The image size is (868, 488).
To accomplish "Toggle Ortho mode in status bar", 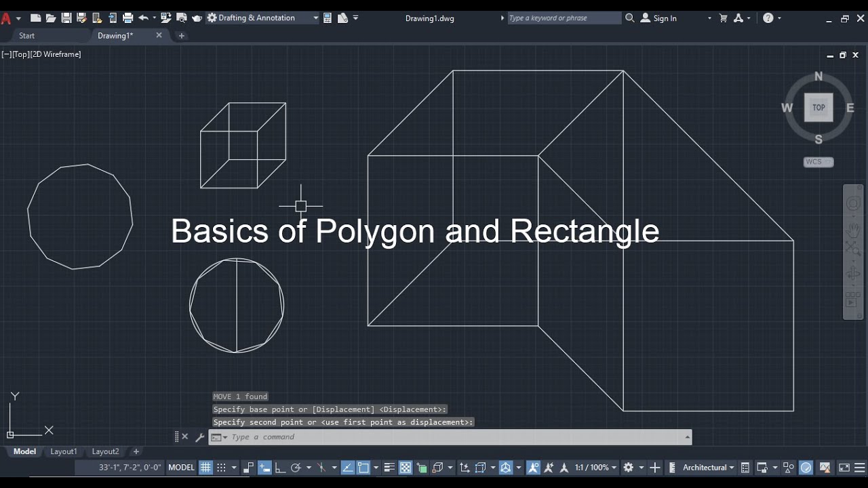I will tap(280, 468).
